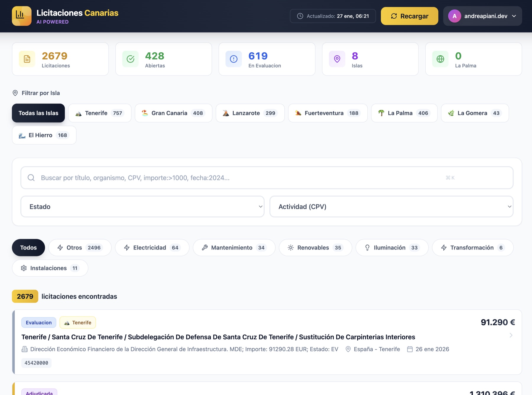Select the Instalaciones category chip
532x395 pixels.
(x=50, y=268)
